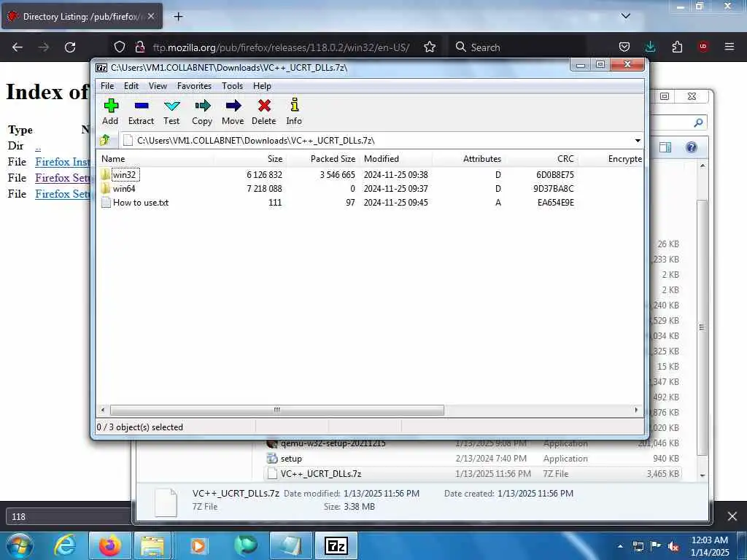This screenshot has width=747, height=560.
Task: Reload the Firefox page
Action: point(70,47)
